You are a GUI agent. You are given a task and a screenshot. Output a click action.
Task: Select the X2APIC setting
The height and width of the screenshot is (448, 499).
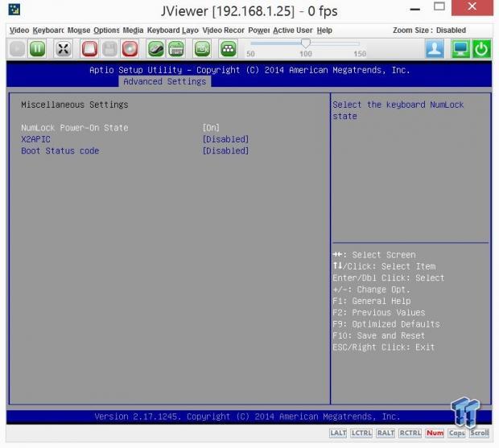pyautogui.click(x=35, y=139)
